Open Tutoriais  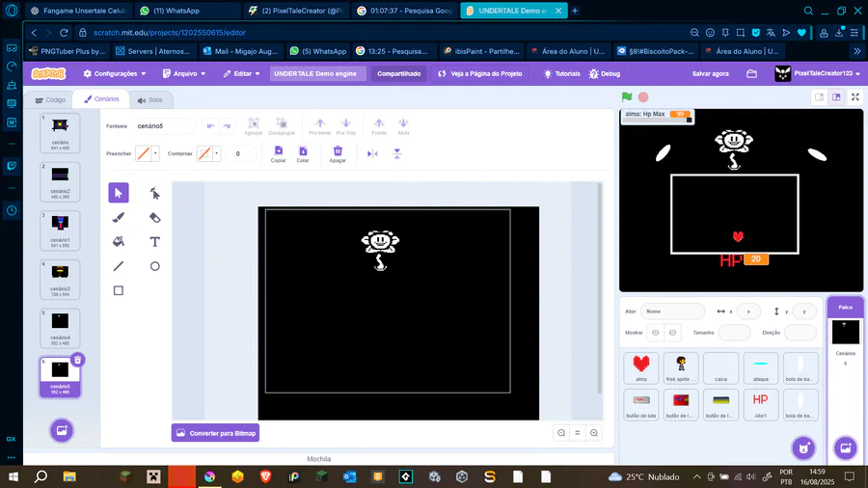[x=562, y=73]
